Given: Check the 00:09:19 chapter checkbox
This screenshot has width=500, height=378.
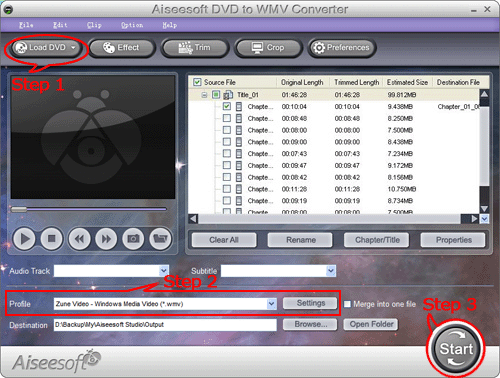Looking at the screenshot, I should click(x=227, y=201).
